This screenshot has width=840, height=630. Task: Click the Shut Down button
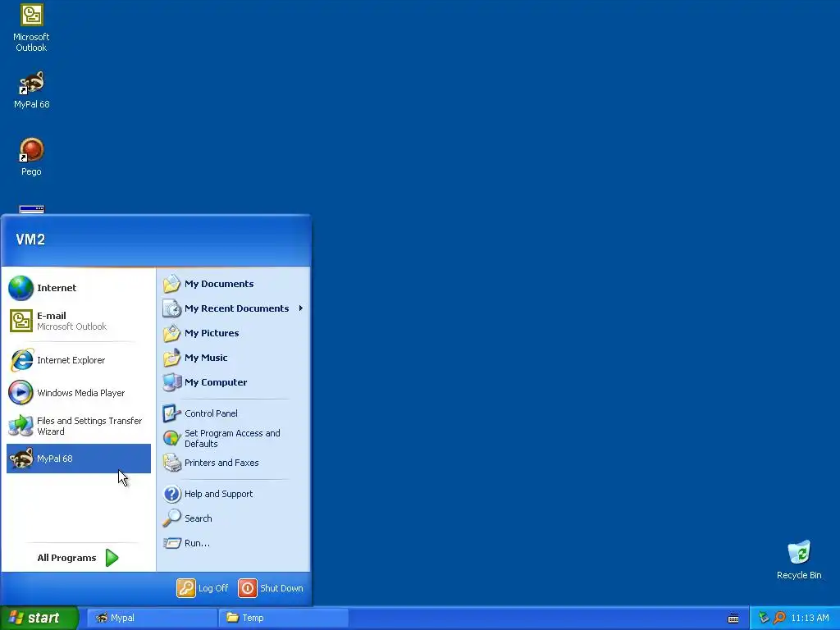click(x=271, y=588)
